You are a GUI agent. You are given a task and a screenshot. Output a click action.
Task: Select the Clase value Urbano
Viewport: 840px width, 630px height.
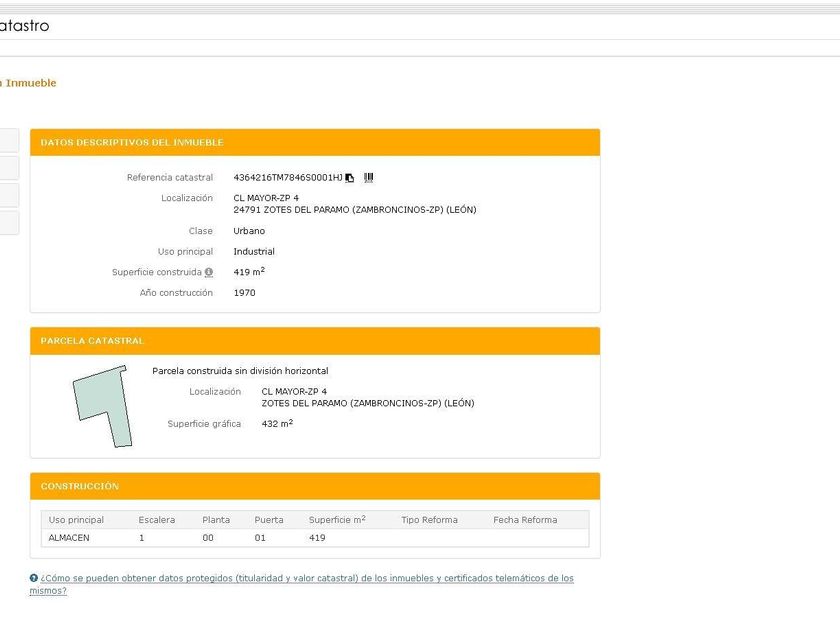(x=249, y=231)
